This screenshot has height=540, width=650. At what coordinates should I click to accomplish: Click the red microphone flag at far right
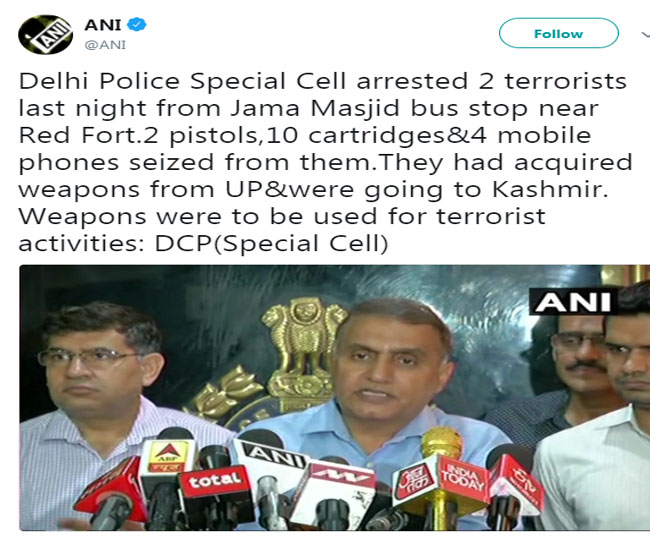click(x=517, y=484)
